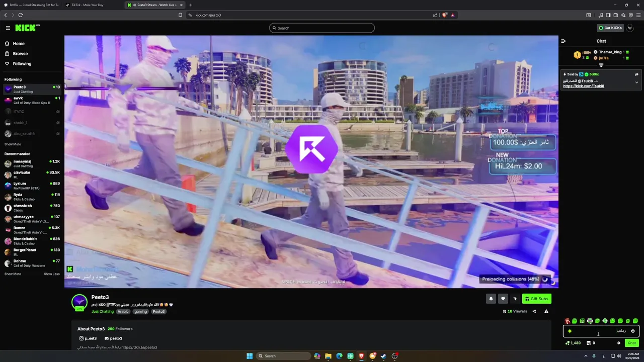Image resolution: width=644 pixels, height=362 pixels.
Task: Open the hamburger menu beside Kick logo
Action: coord(8,28)
